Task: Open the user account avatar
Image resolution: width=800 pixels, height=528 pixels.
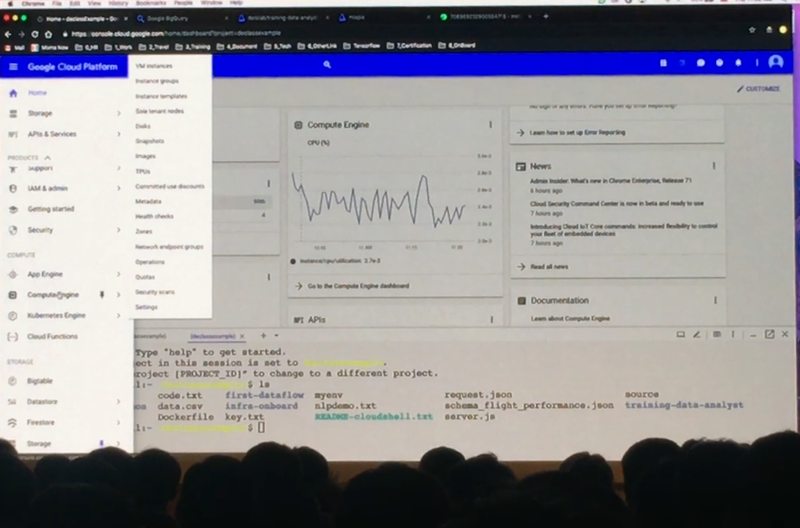Action: (776, 62)
